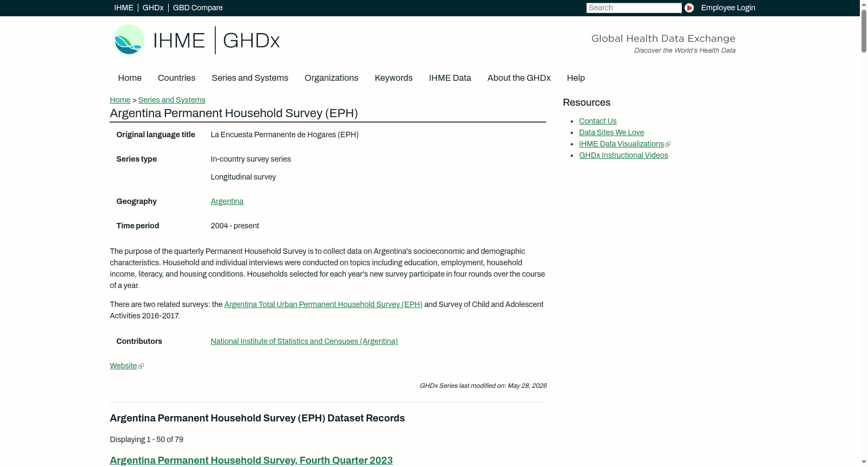Click the Dataset Records section heading
Viewport: 868px width, 467px height.
[257, 418]
